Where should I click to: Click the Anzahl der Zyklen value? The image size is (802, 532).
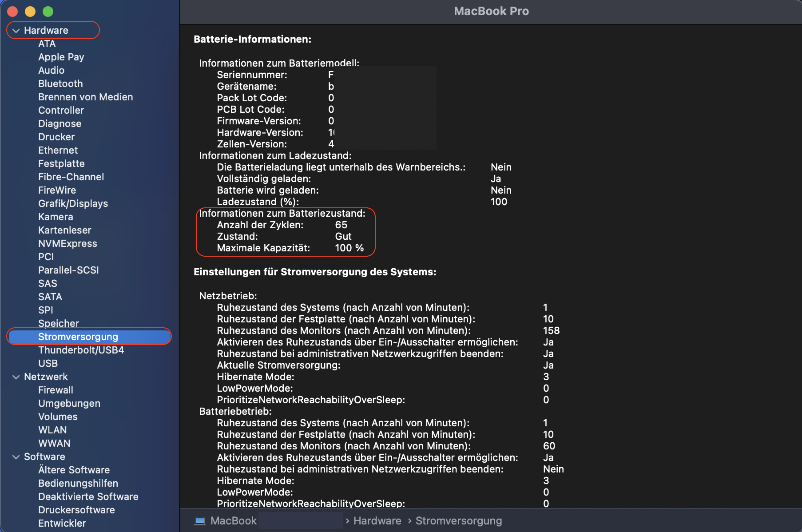(341, 225)
